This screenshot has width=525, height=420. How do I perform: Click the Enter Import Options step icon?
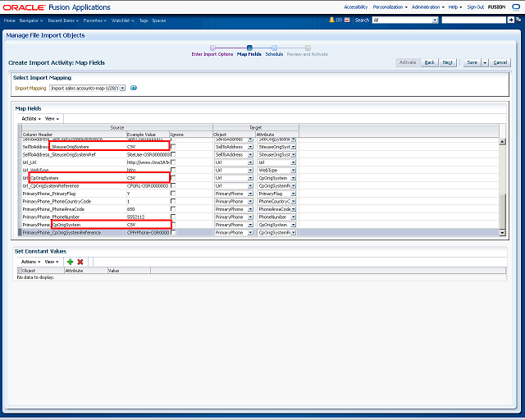click(212, 48)
